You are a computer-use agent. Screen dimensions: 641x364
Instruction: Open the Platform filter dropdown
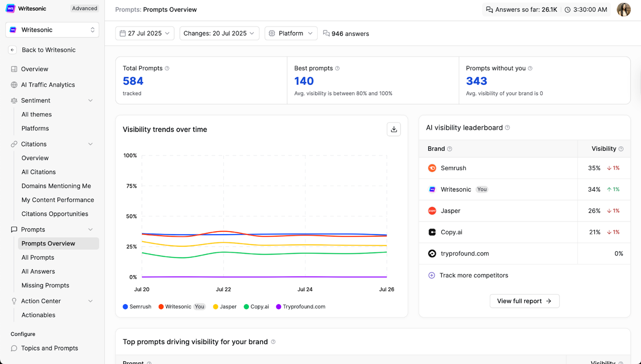coord(291,33)
